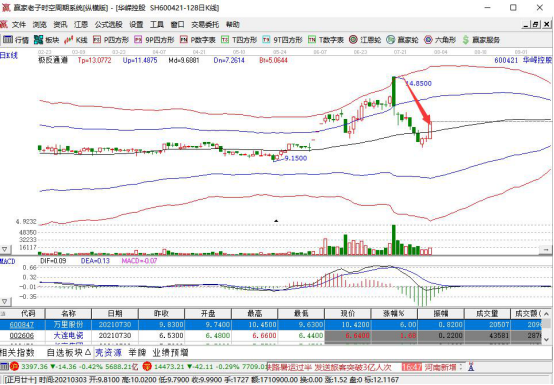554x385 pixels.
Task: Open stock code link 600847
Action: tap(22, 325)
